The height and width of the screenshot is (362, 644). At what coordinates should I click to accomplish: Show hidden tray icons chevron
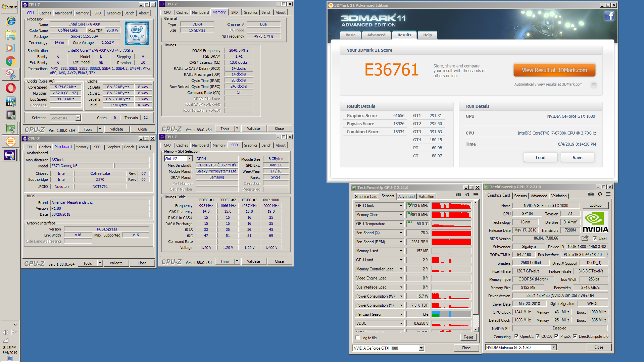tap(15, 324)
